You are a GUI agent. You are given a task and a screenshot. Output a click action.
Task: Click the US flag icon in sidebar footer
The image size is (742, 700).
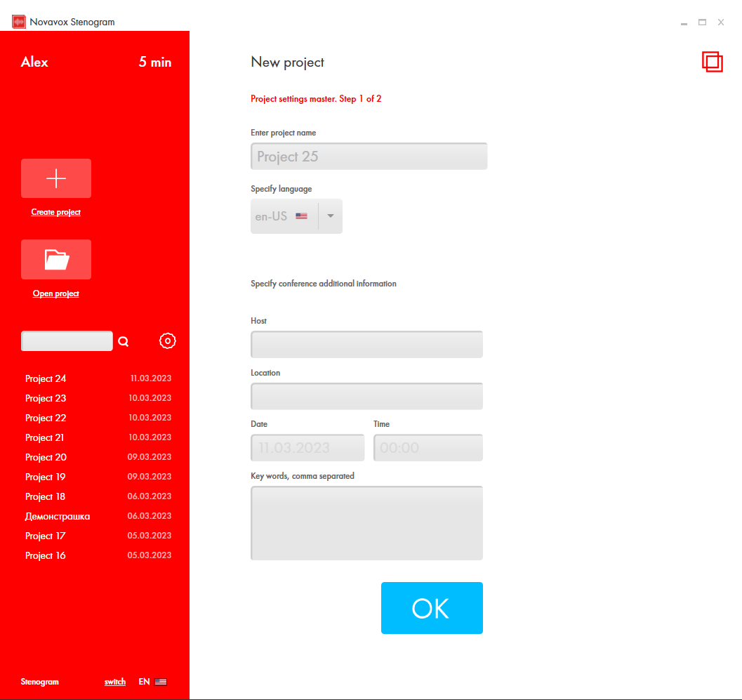pyautogui.click(x=161, y=682)
